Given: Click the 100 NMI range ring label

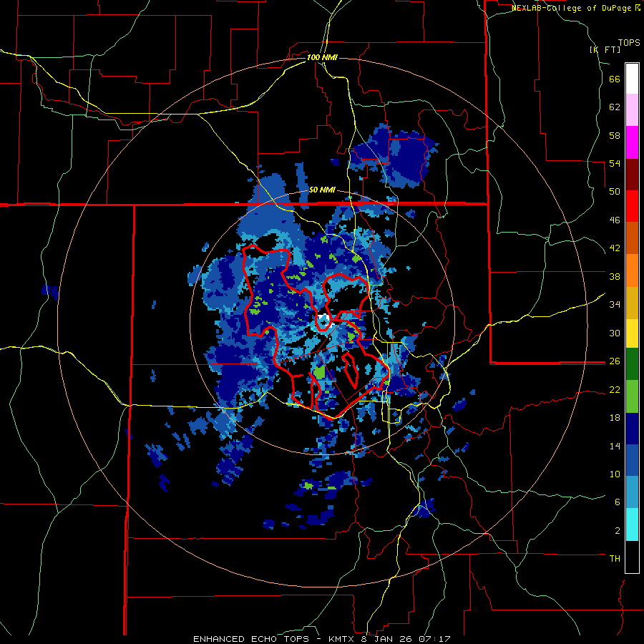Looking at the screenshot, I should tap(322, 57).
